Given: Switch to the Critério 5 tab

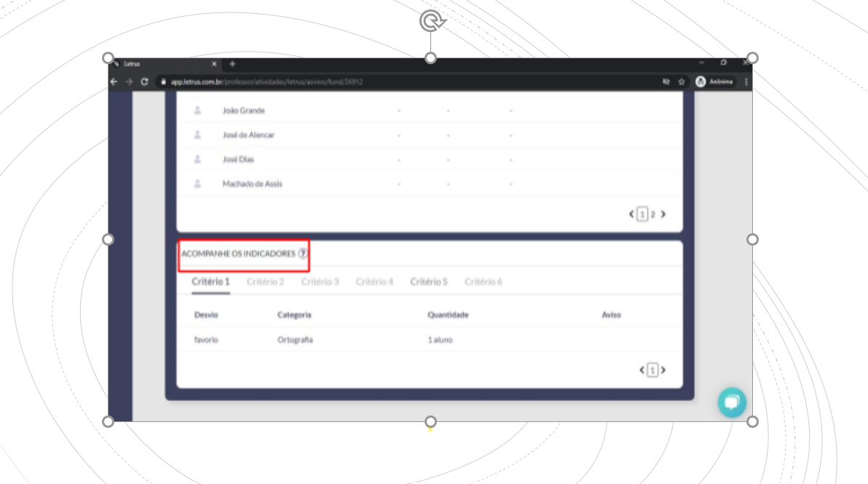Looking at the screenshot, I should [x=428, y=281].
